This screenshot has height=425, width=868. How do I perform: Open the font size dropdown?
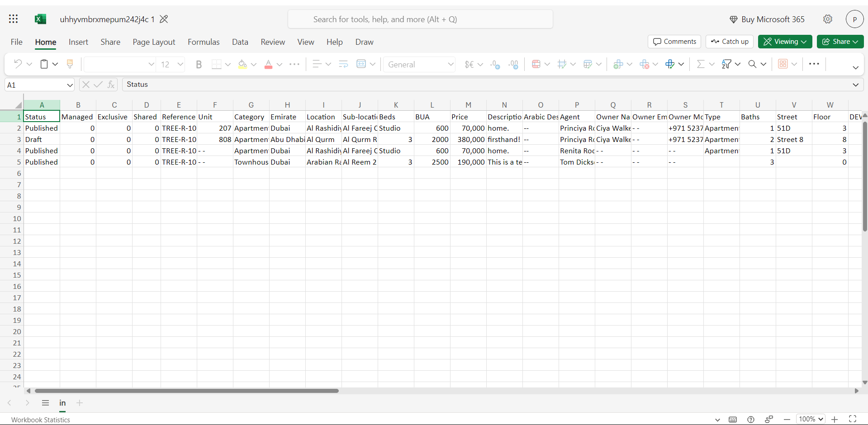pyautogui.click(x=180, y=64)
